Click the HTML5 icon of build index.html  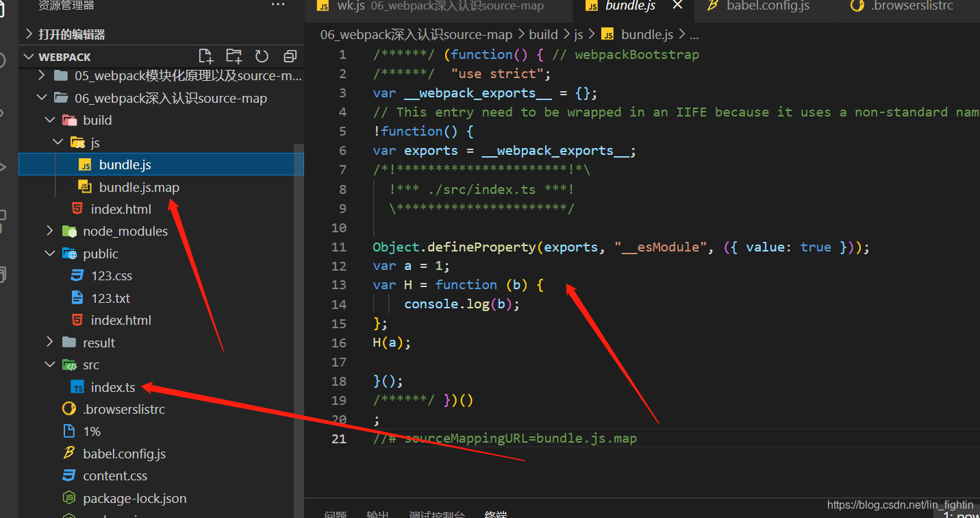77,208
